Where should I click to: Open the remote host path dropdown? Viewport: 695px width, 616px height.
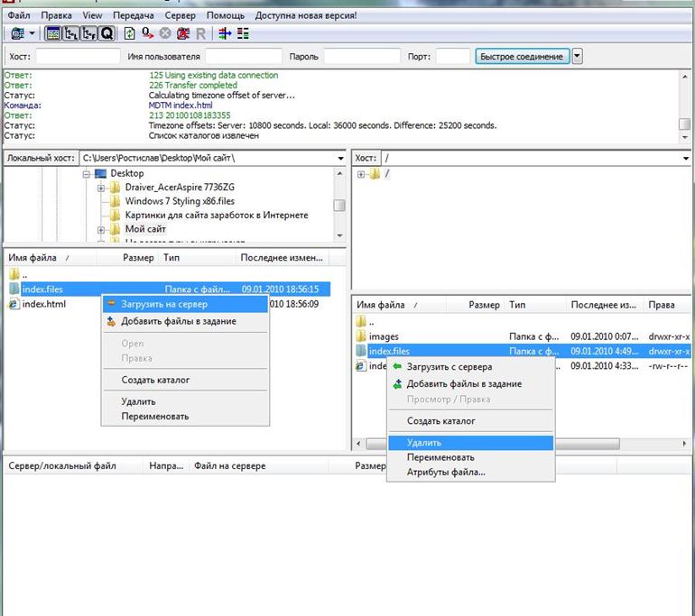685,158
